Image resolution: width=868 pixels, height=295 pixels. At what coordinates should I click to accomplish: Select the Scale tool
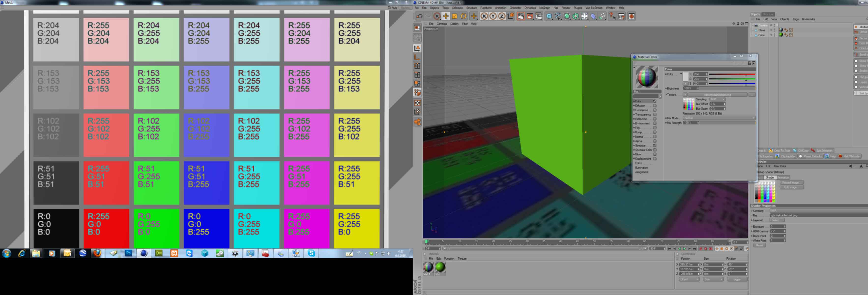click(x=455, y=16)
